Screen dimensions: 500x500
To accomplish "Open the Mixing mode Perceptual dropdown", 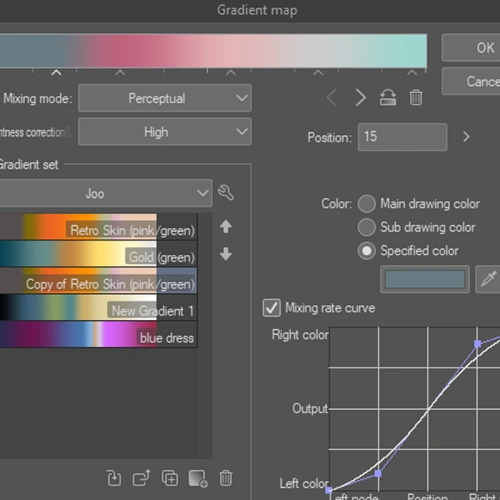I will click(165, 98).
